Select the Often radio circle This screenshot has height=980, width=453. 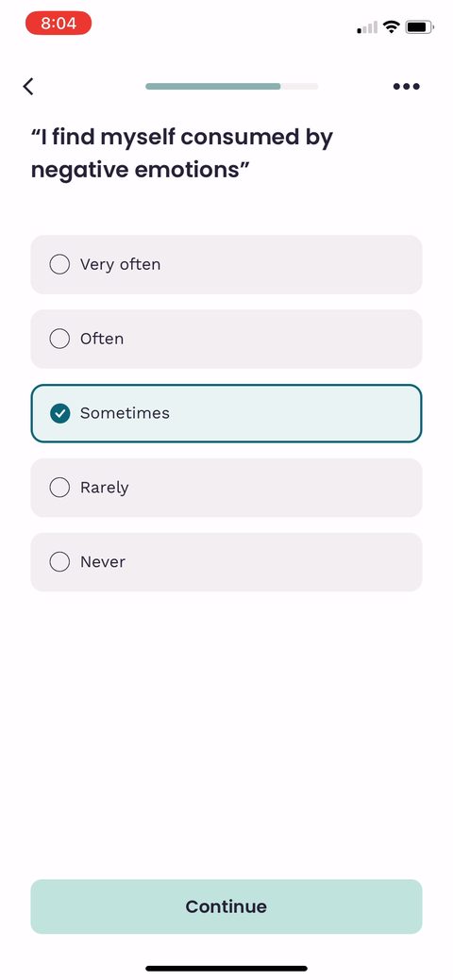click(59, 339)
